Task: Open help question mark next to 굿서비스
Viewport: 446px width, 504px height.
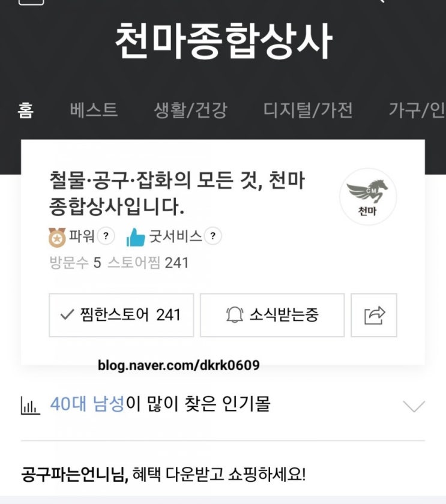Action: click(212, 236)
